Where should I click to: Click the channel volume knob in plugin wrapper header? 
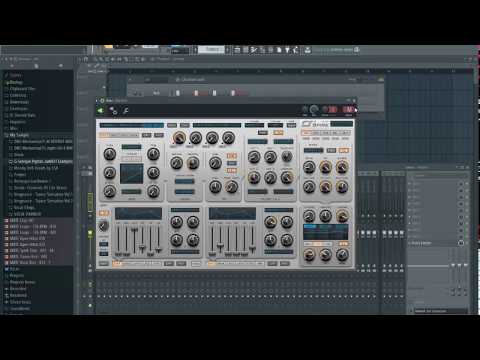[x=314, y=110]
